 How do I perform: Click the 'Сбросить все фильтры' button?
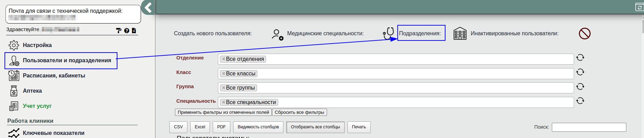coord(299,112)
